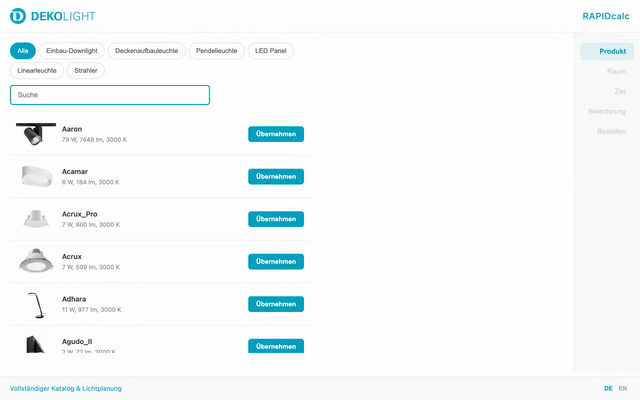Go to the Berechnung step
The width and height of the screenshot is (640, 400).
tap(607, 111)
